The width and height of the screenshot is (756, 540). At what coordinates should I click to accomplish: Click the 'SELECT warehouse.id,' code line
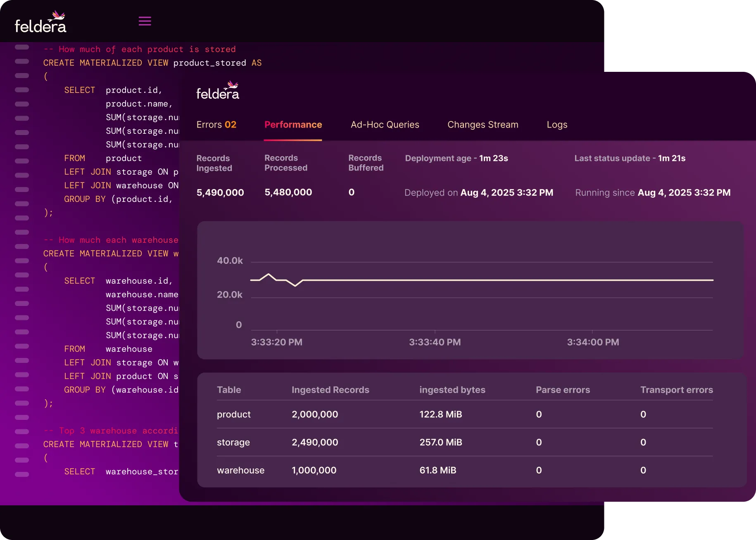(x=119, y=281)
